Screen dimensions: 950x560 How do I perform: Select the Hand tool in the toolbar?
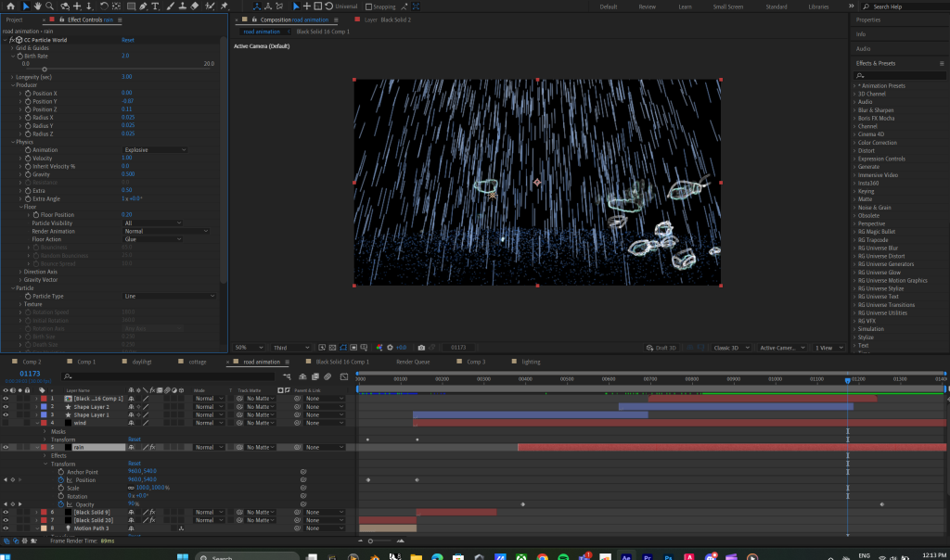(x=38, y=6)
